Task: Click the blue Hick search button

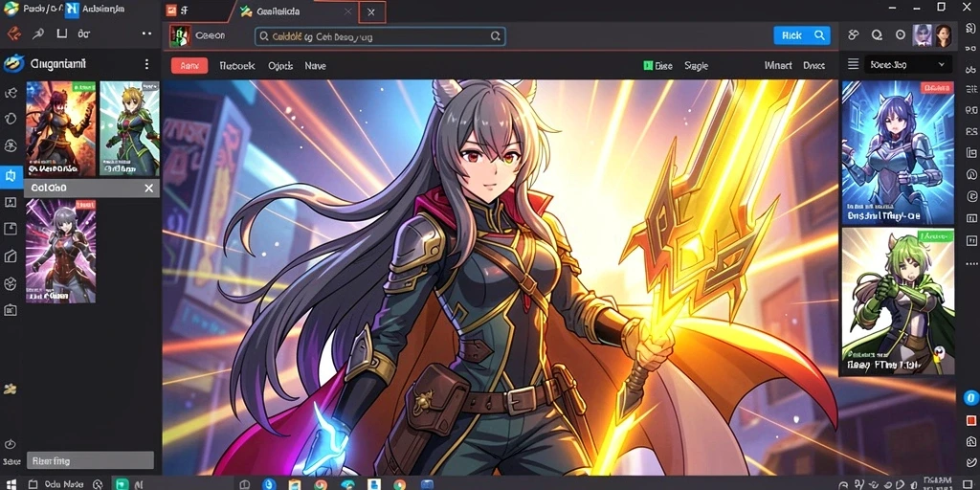Action: click(x=802, y=35)
